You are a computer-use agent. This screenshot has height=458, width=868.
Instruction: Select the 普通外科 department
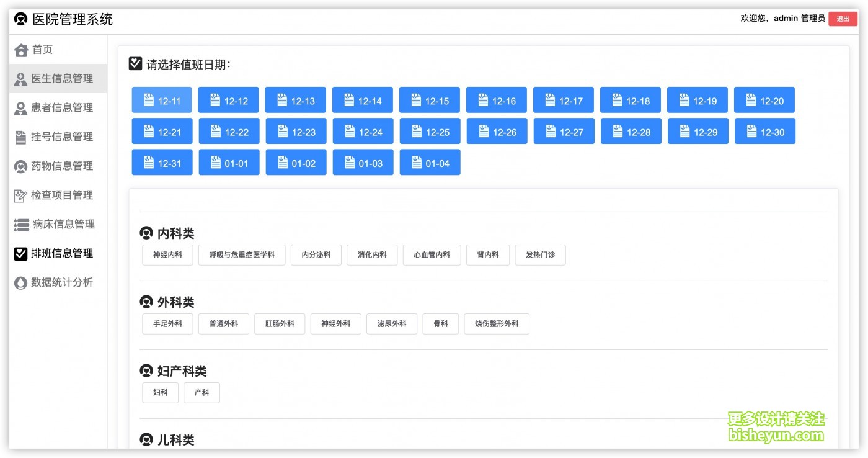[x=224, y=324]
